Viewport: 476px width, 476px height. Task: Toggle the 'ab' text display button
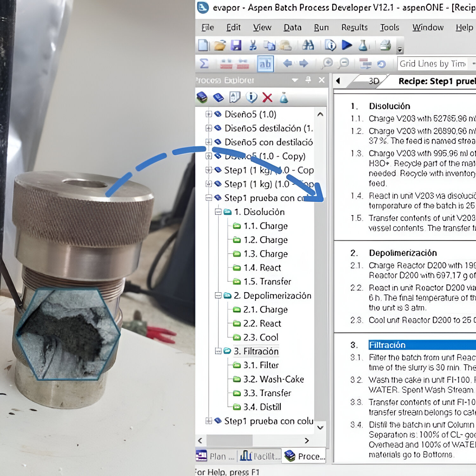coord(265,64)
